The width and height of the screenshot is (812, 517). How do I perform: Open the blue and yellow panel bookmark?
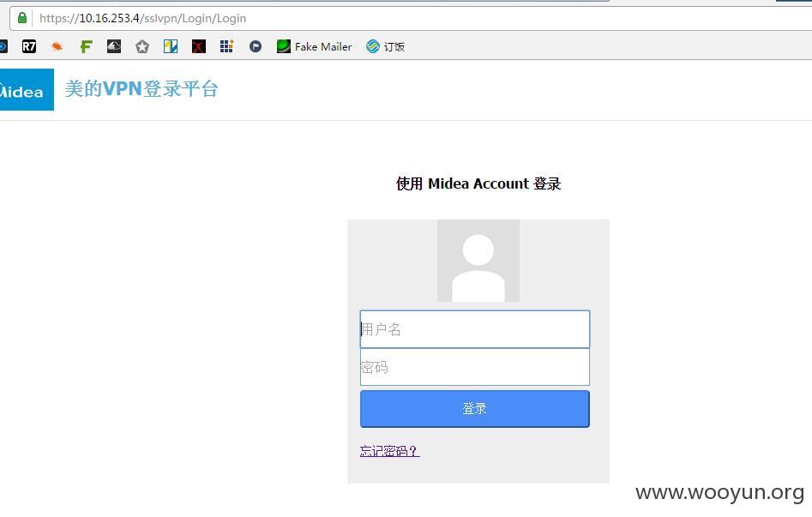point(171,46)
